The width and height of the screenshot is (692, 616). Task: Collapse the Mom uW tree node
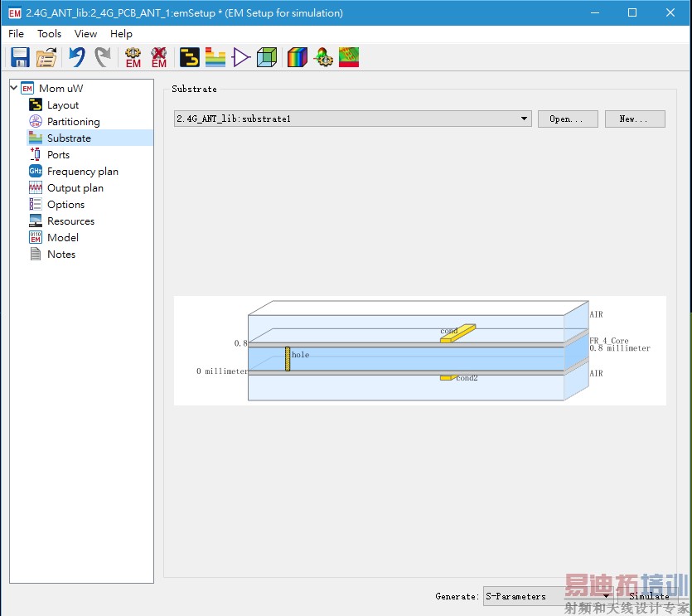click(14, 88)
